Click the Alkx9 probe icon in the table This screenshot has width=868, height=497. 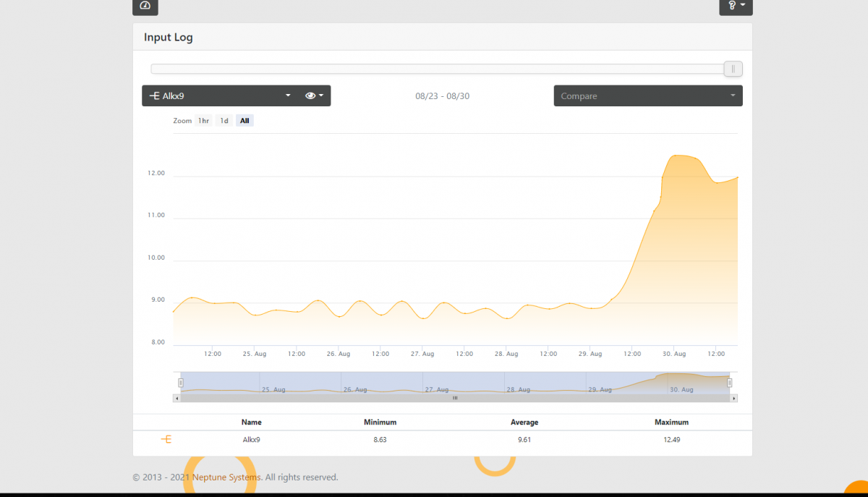click(x=166, y=439)
